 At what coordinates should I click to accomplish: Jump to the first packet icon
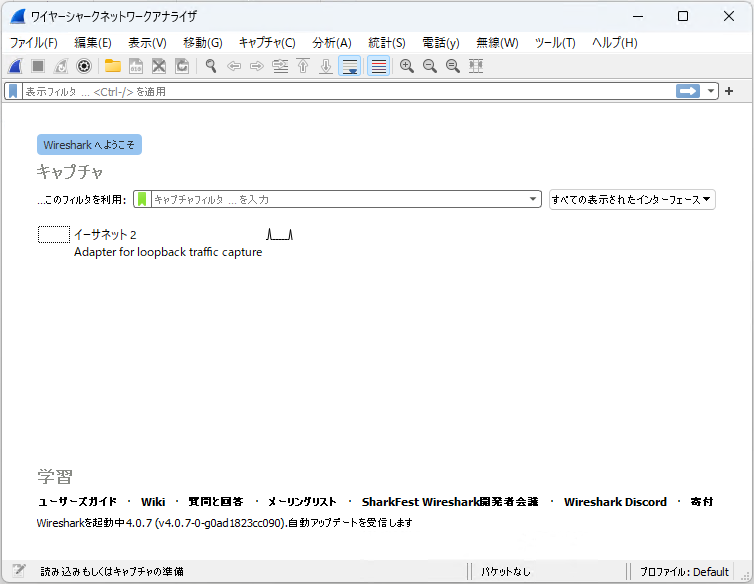pos(303,66)
